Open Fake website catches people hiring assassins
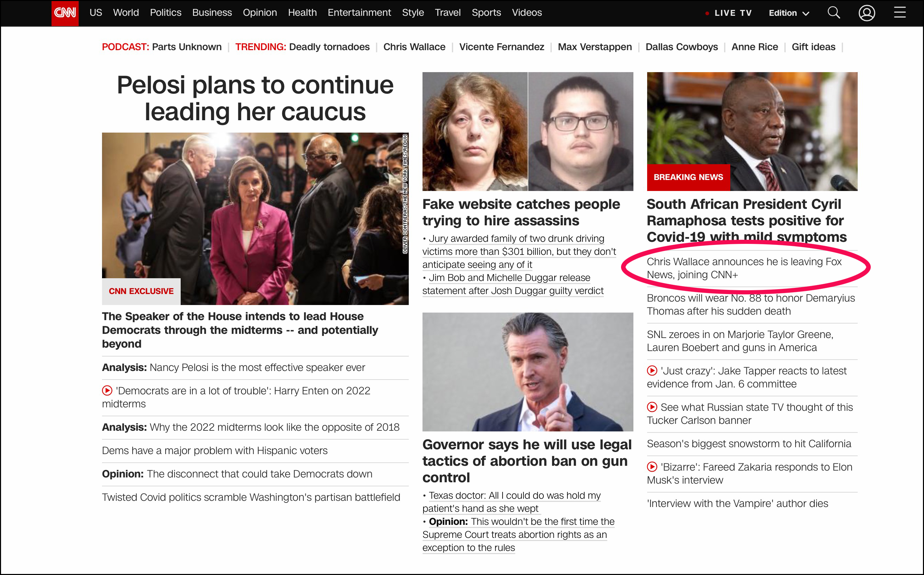Screen dimensions: 924x575 (x=521, y=212)
